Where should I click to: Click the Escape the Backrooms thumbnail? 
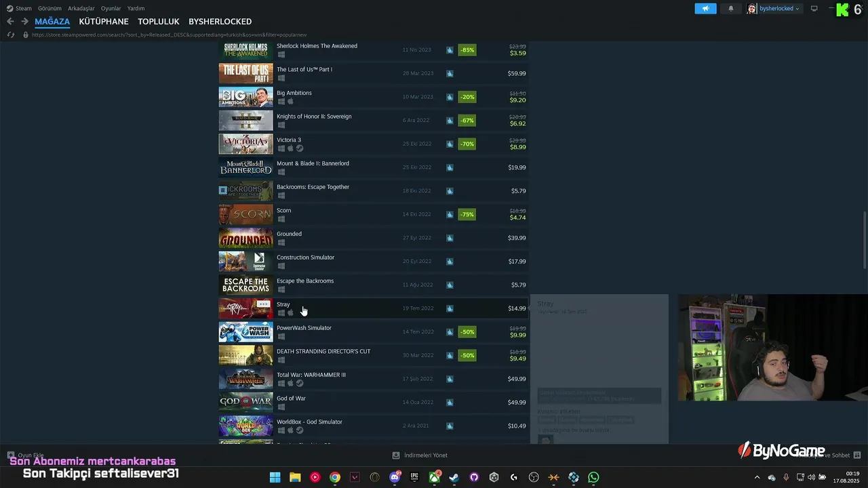[x=245, y=285]
